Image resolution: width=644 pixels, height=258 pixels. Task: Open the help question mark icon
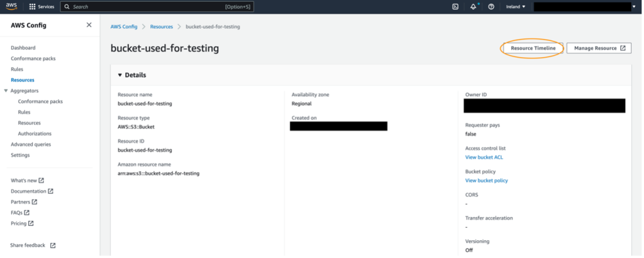tap(491, 6)
